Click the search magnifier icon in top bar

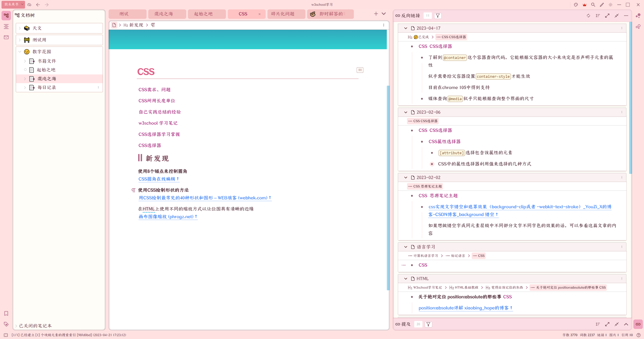coord(593,5)
